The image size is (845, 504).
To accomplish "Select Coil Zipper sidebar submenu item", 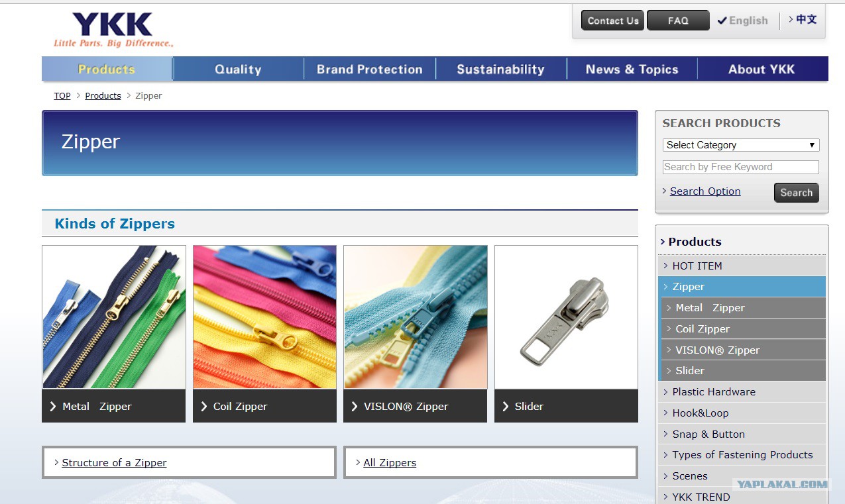I will click(744, 329).
